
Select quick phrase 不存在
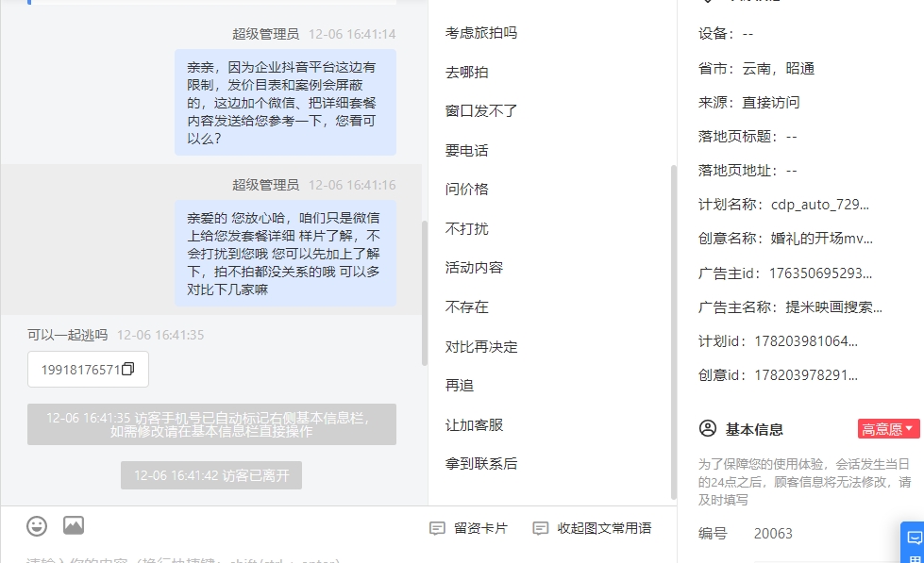(466, 306)
